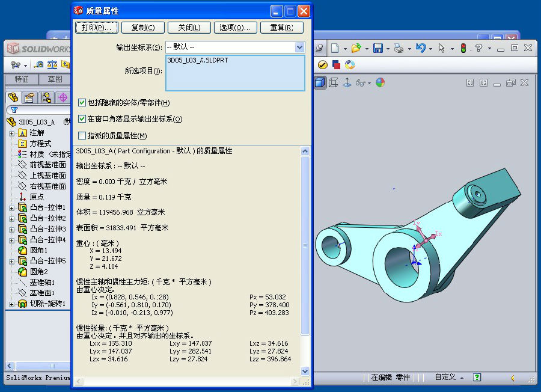
Task: Uncheck 在窗口角落显示输出坐标系 option
Action: tap(82, 119)
